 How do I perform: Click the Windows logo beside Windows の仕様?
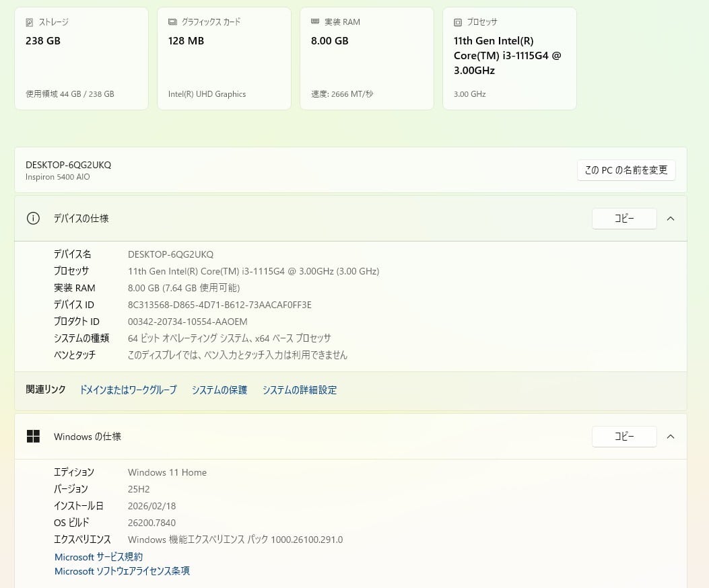[33, 437]
